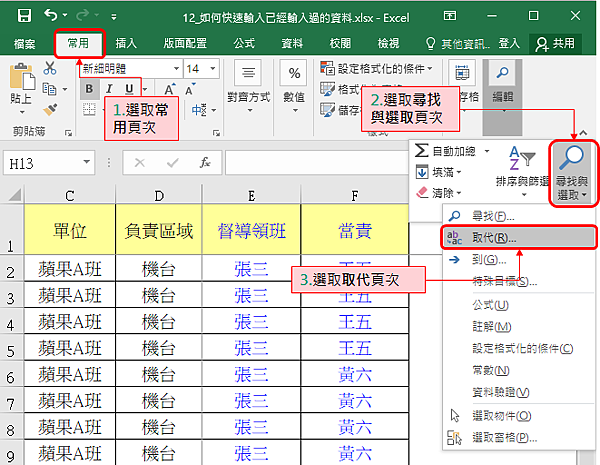The image size is (600, 465).
Task: Click the Cut scissors icon
Action: click(x=50, y=68)
